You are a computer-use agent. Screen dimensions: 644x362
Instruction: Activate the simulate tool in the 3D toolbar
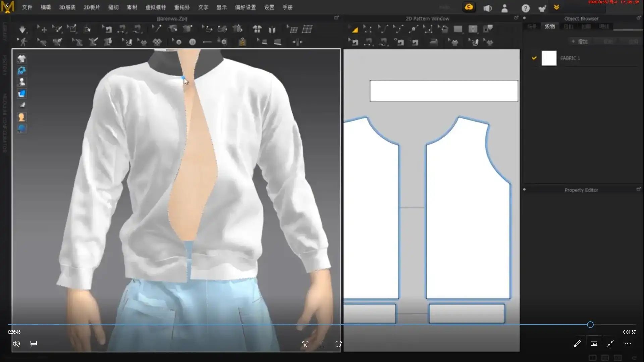tap(23, 29)
